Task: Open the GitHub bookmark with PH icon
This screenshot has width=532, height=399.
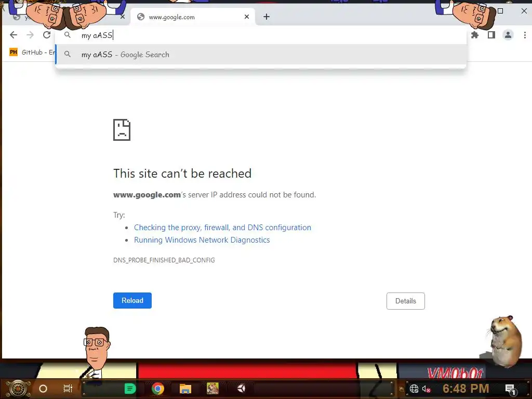Action: click(x=32, y=52)
